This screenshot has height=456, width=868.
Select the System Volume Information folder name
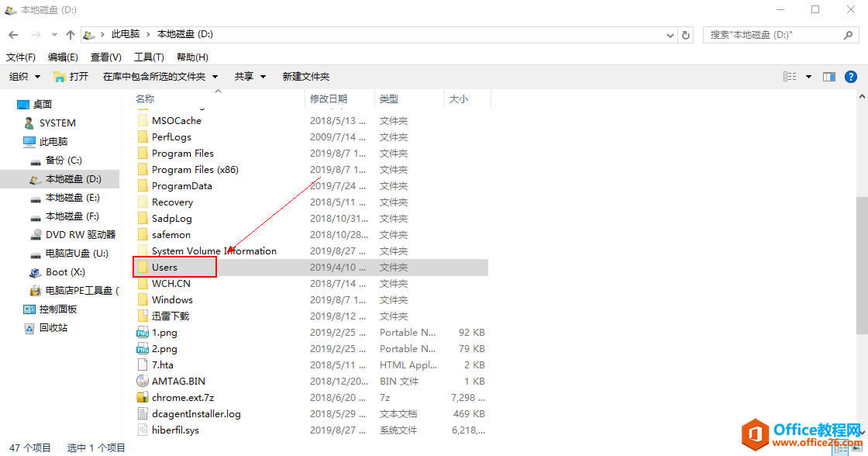214,251
